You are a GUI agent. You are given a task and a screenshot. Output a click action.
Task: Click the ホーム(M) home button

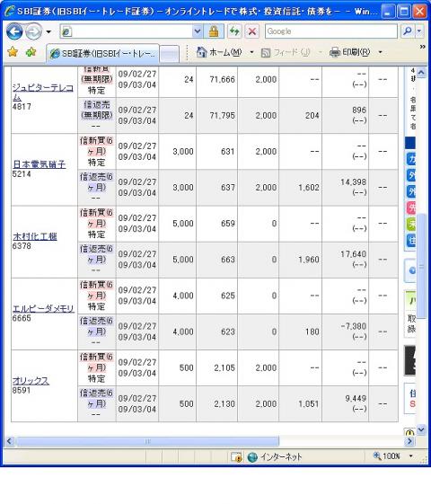click(x=219, y=52)
